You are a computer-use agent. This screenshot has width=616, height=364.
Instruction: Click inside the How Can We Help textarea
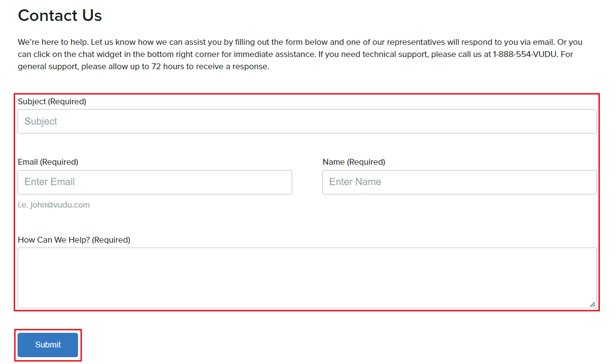(307, 278)
